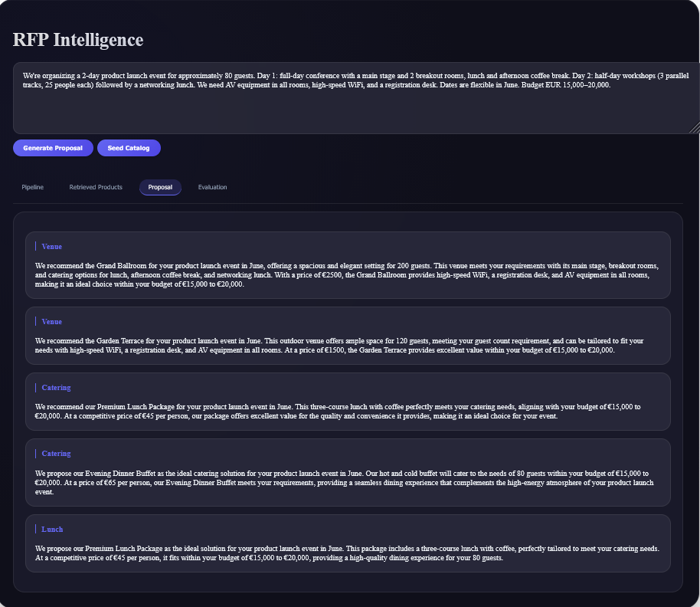The image size is (700, 607).
Task: Click the Seed Catalog button
Action: (x=129, y=148)
